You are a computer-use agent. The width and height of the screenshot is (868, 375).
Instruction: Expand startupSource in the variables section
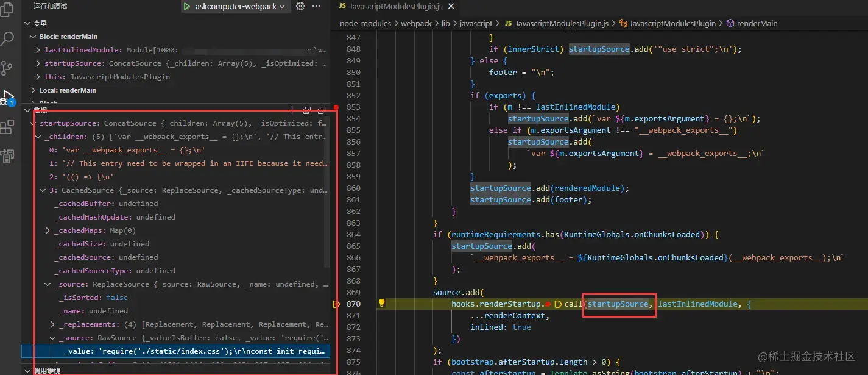pos(38,63)
